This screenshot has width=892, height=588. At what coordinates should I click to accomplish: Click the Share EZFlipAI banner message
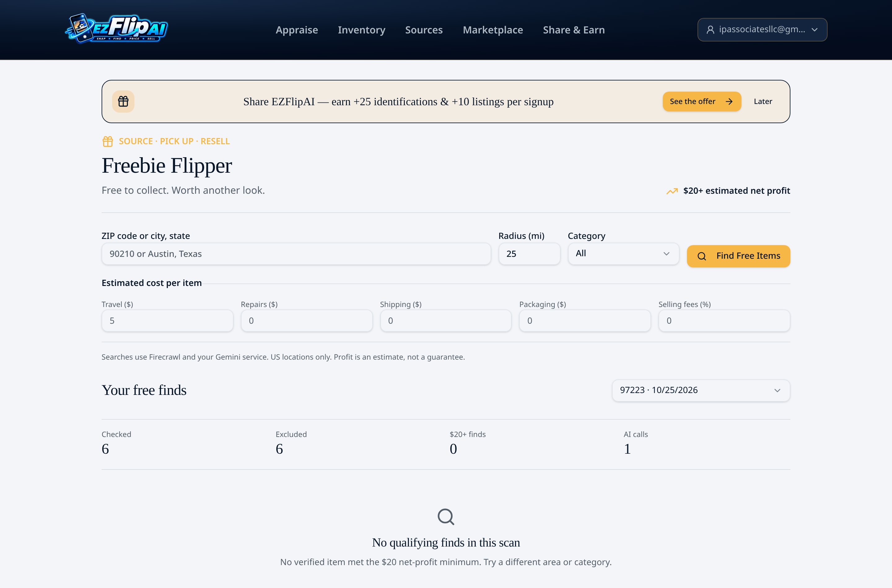pyautogui.click(x=398, y=102)
